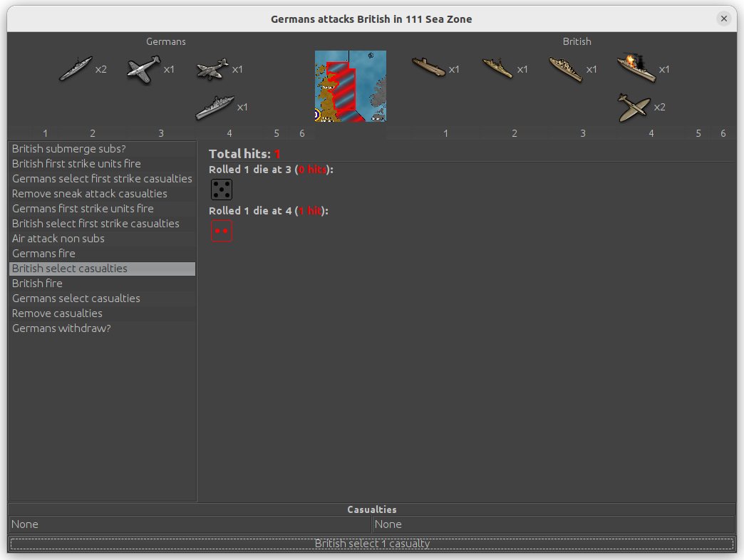Click the British submarine unit icon

[x=428, y=68]
